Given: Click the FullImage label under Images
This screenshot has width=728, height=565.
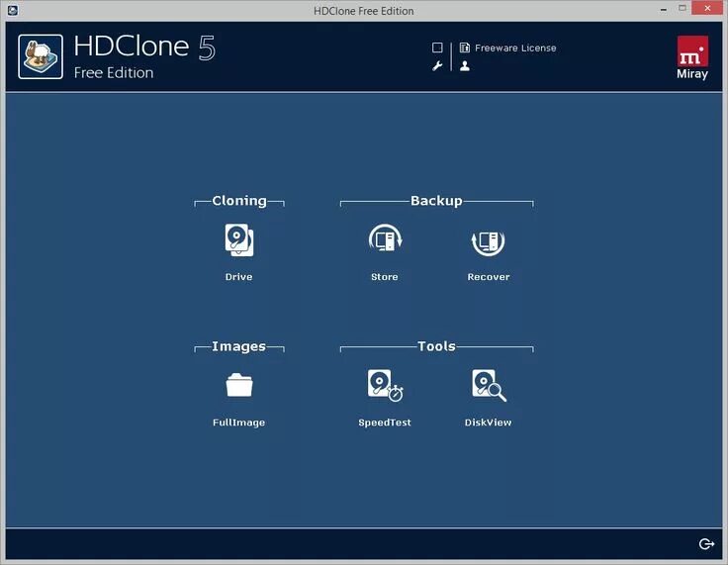Looking at the screenshot, I should click(x=238, y=423).
